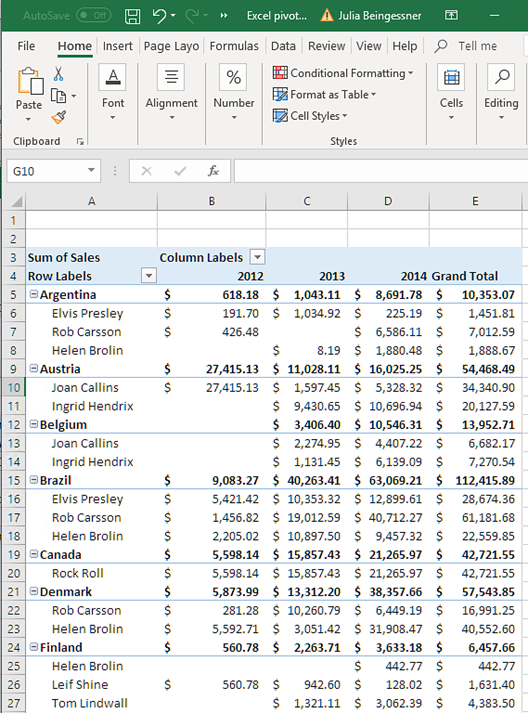Switch to the Data tab
Image resolution: width=528 pixels, height=713 pixels.
tap(283, 46)
